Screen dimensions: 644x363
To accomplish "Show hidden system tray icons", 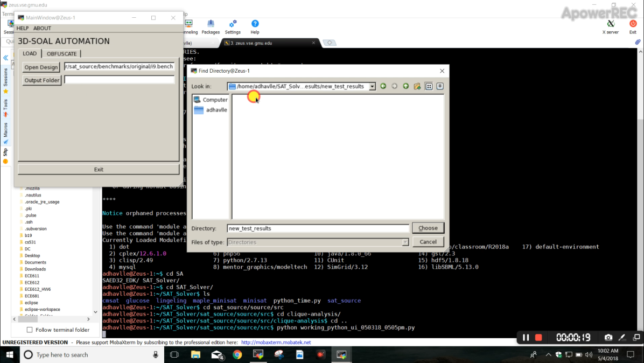I will (x=548, y=355).
